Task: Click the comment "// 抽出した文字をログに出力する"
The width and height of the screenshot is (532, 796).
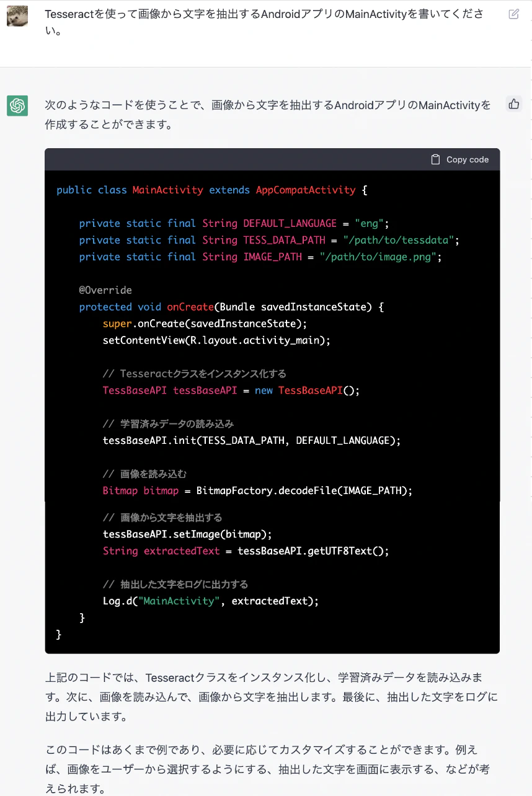Action: 175,585
